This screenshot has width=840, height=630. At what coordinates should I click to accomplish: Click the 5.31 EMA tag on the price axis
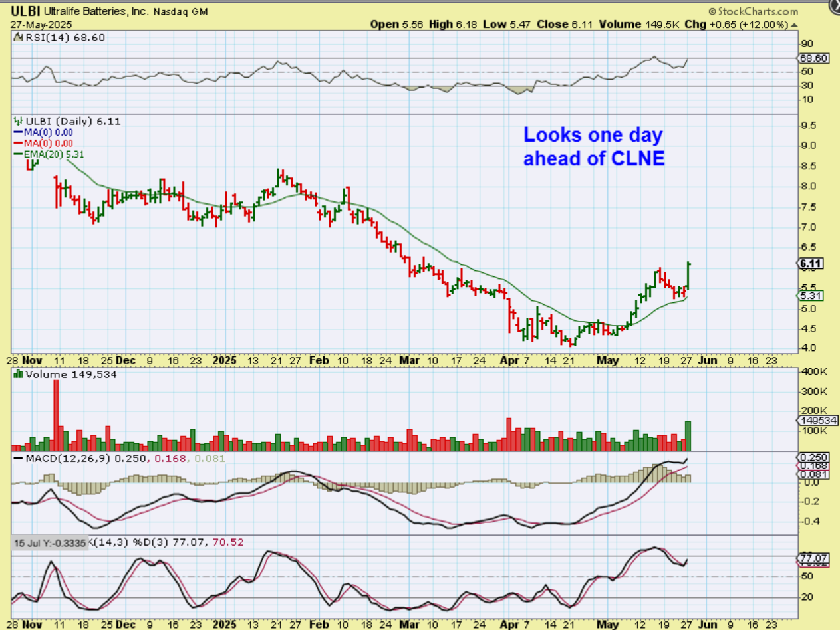tap(809, 296)
